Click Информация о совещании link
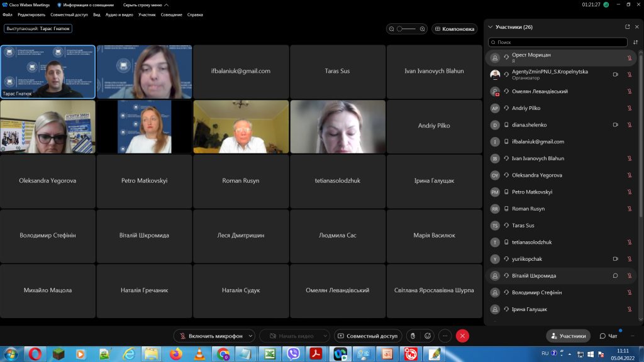644x362 pixels. (86, 4)
